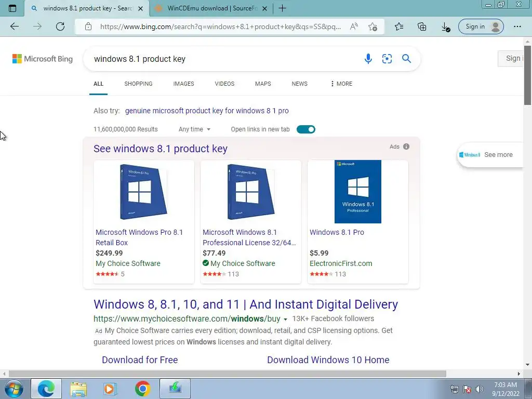Click the Retail Box product image
Image resolution: width=532 pixels, height=399 pixels.
pyautogui.click(x=143, y=192)
